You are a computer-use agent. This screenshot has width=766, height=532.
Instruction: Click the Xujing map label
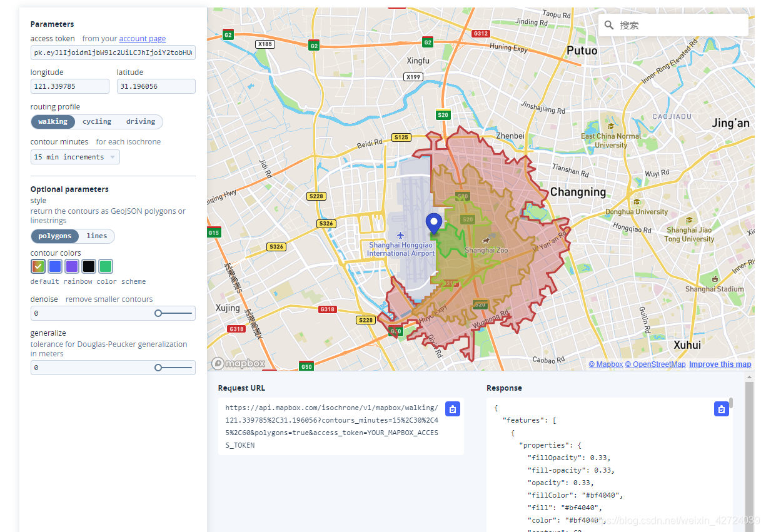(x=228, y=308)
